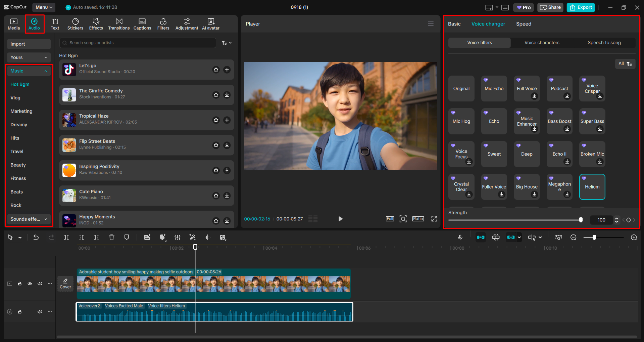This screenshot has width=644, height=342.
Task: Open the AI avatar panel
Action: click(x=210, y=24)
